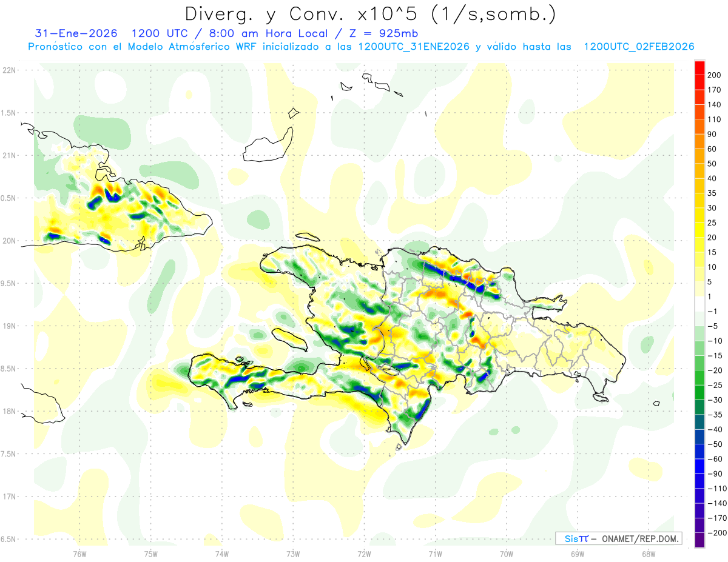
Task: Click the longitude label '70W'
Action: (x=507, y=554)
